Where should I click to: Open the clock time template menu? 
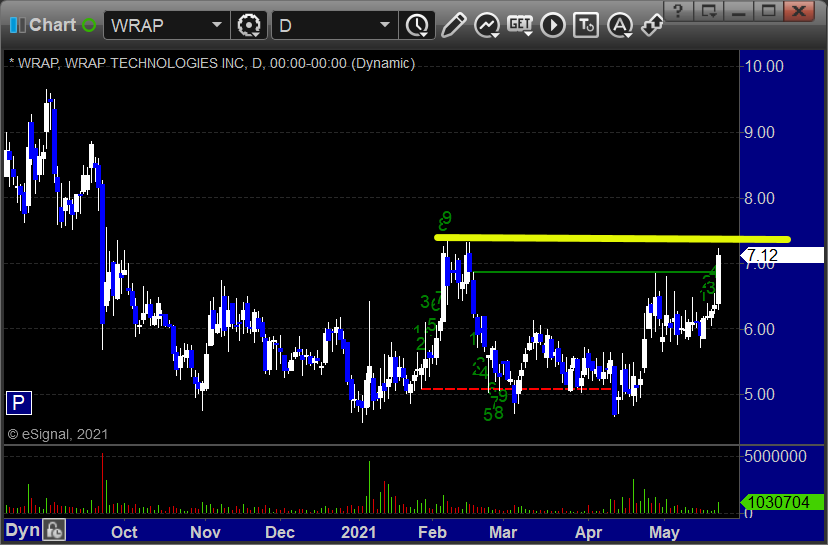tap(417, 25)
